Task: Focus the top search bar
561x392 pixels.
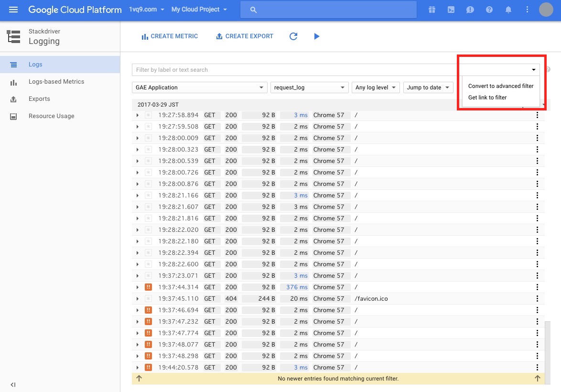Action: [x=328, y=10]
